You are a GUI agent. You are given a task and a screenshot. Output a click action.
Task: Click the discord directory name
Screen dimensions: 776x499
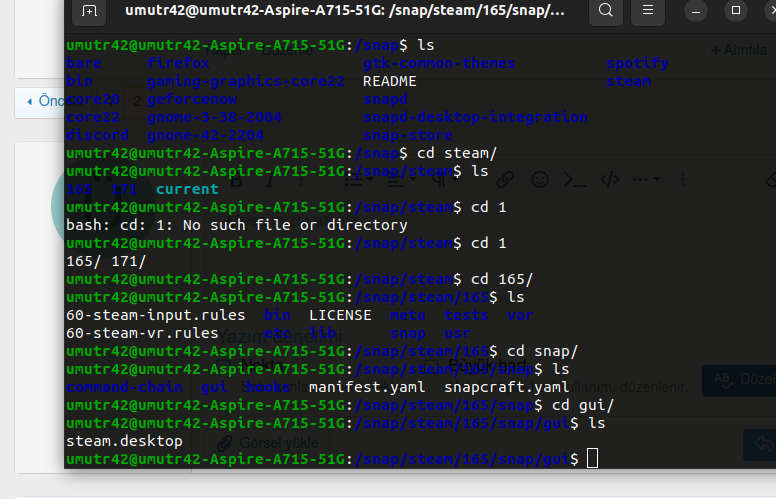[x=97, y=135]
